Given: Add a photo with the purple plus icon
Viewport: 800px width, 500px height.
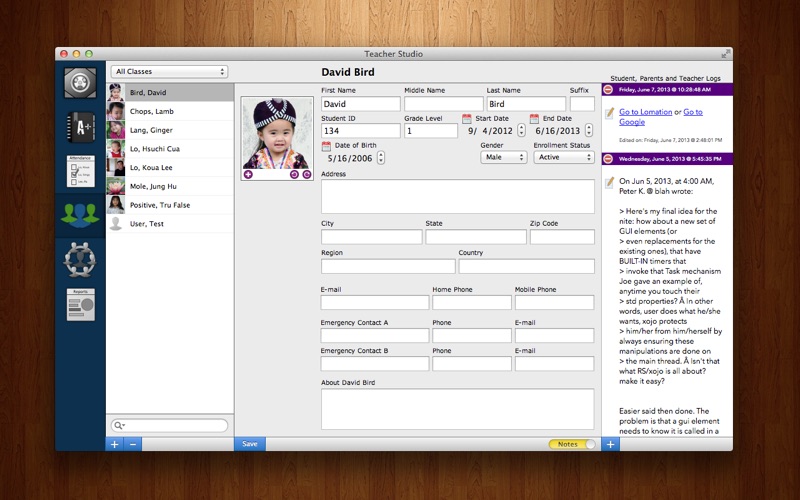Looking at the screenshot, I should [x=248, y=174].
